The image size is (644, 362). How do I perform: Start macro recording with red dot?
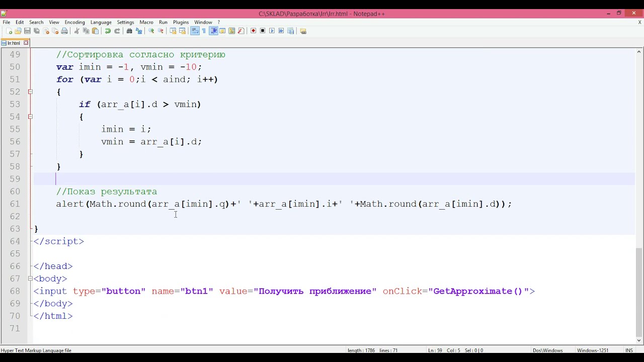253,31
